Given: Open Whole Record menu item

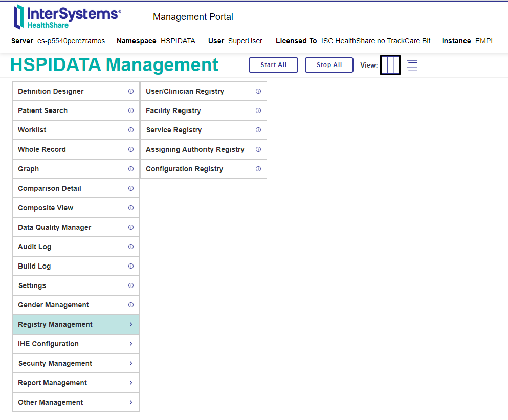Looking at the screenshot, I should 76,149.
